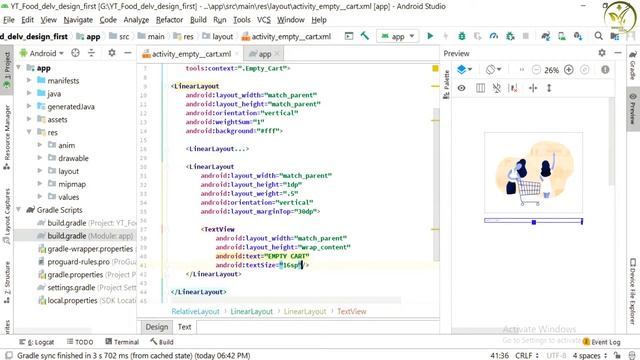Open the preview orientation dropdown
The width and height of the screenshot is (640, 360).
click(493, 70)
